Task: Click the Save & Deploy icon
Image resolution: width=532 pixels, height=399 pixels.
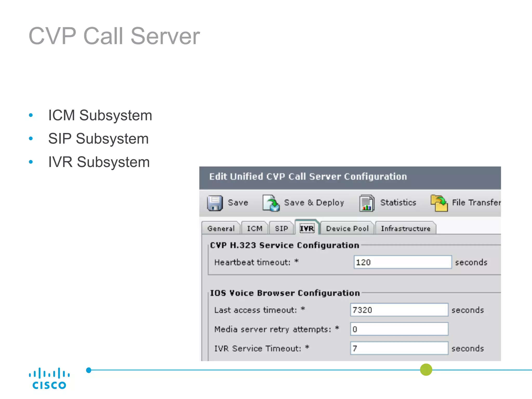Action: (271, 203)
